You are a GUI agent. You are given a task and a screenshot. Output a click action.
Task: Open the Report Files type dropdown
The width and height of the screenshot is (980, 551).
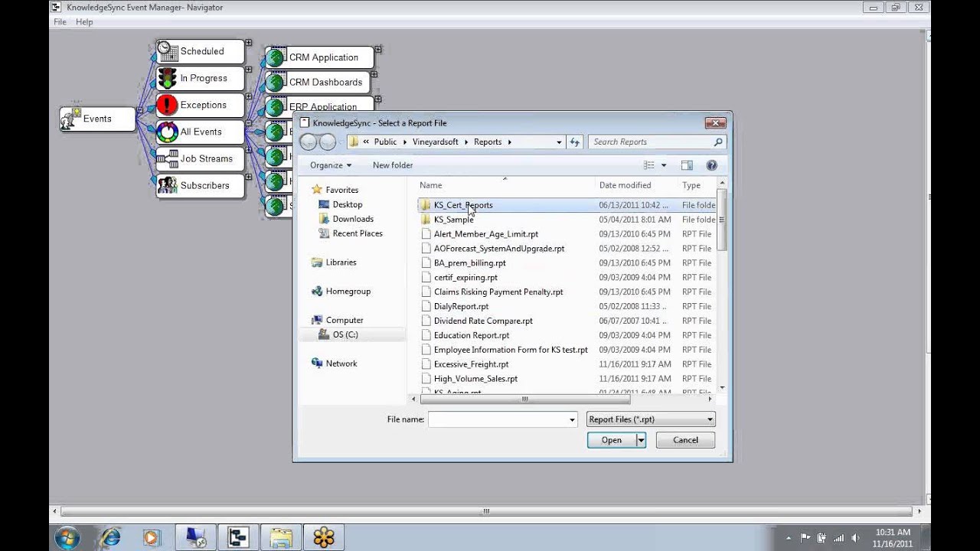coord(651,419)
